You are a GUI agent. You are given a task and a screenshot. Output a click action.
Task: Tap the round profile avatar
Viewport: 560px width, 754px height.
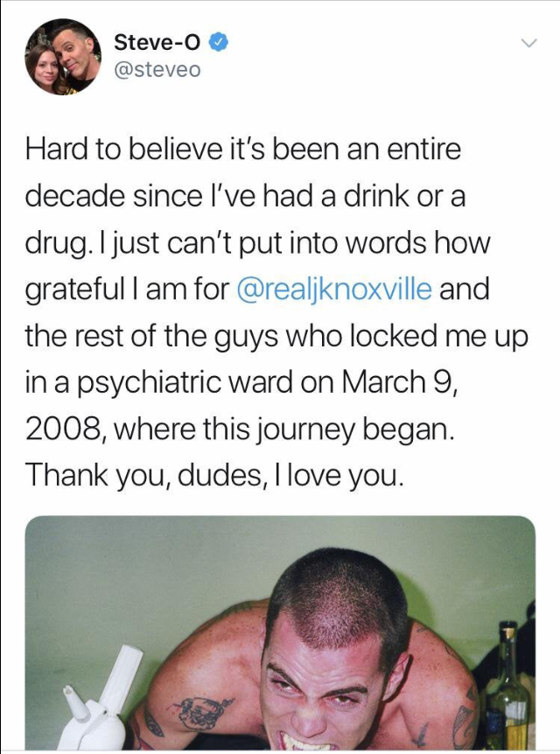(60, 55)
